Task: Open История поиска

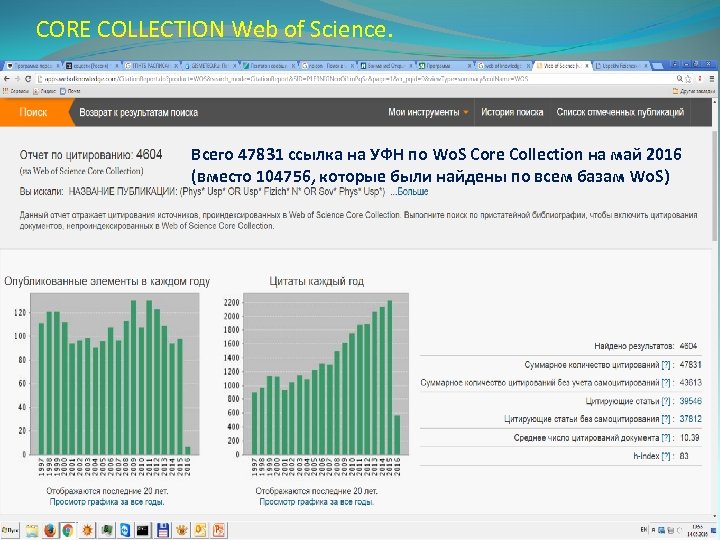Action: pos(512,112)
